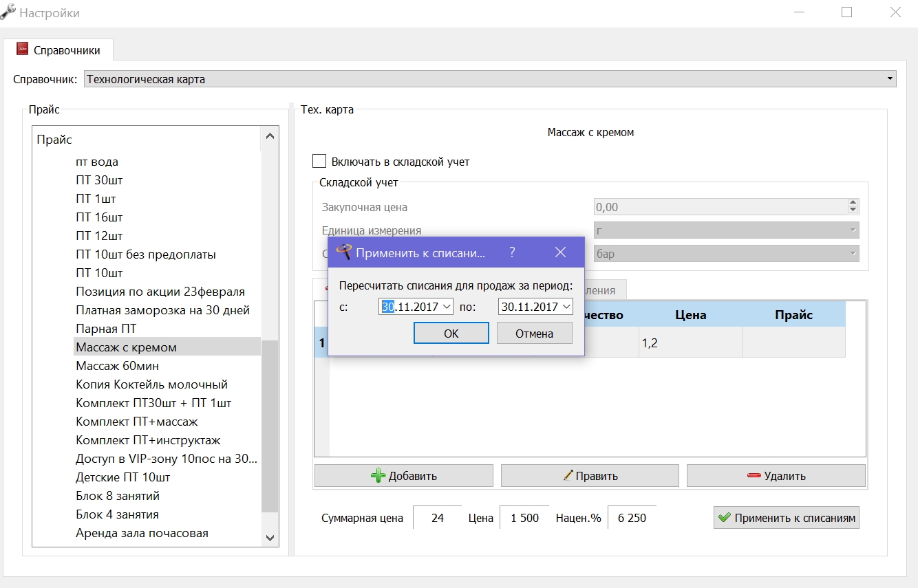Click the dialog help question mark

512,252
